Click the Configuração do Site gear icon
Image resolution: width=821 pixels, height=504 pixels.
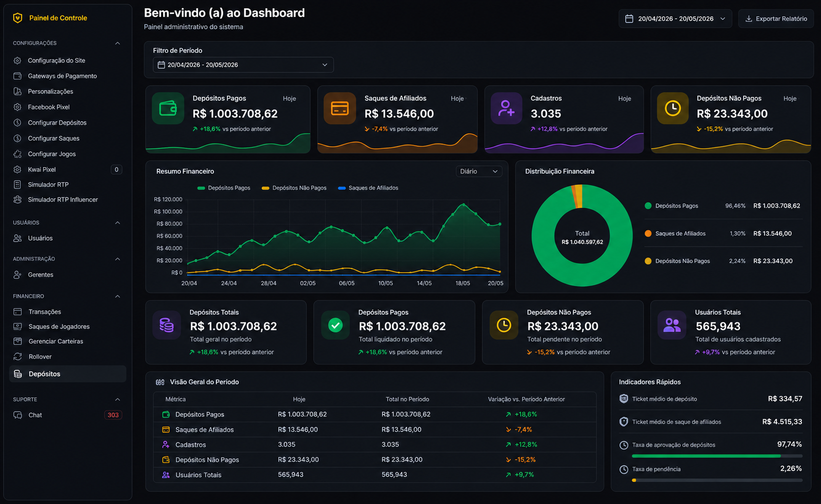pos(17,61)
